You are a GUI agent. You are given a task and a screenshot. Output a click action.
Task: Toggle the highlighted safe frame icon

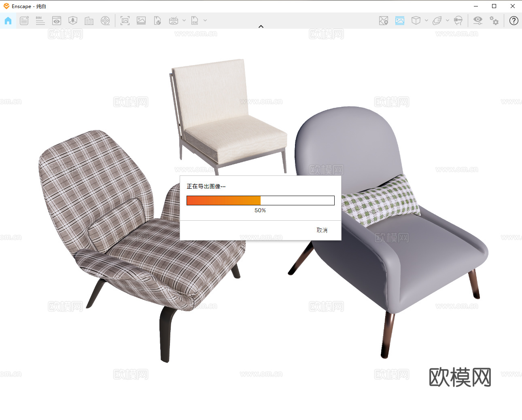pyautogui.click(x=400, y=21)
